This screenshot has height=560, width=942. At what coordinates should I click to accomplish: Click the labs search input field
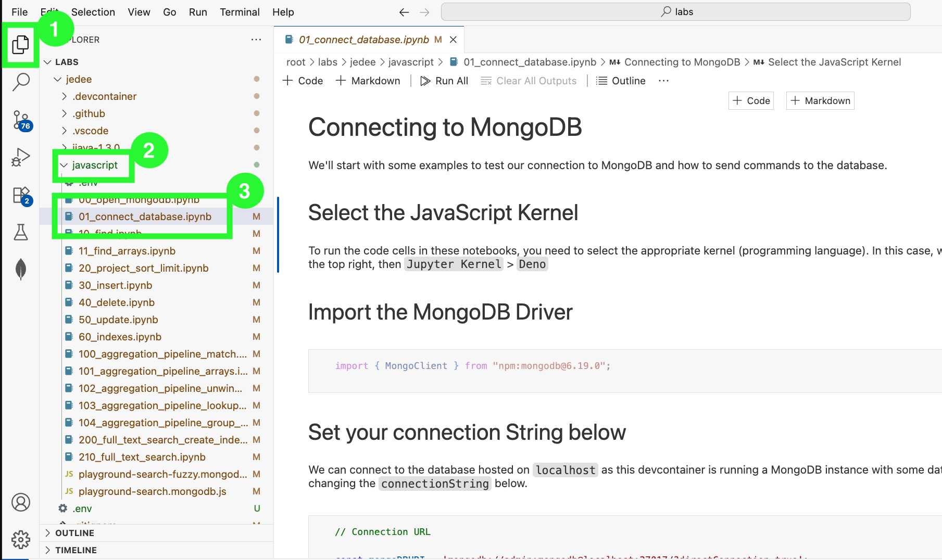click(675, 12)
